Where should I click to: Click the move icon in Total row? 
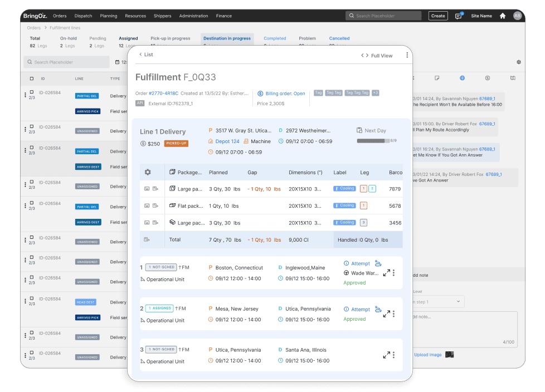[147, 239]
